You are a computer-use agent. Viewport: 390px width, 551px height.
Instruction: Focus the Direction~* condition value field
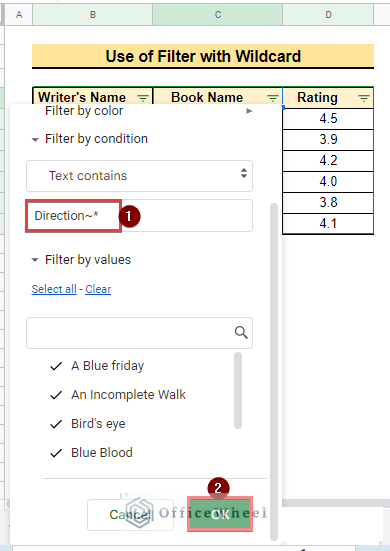coord(139,216)
